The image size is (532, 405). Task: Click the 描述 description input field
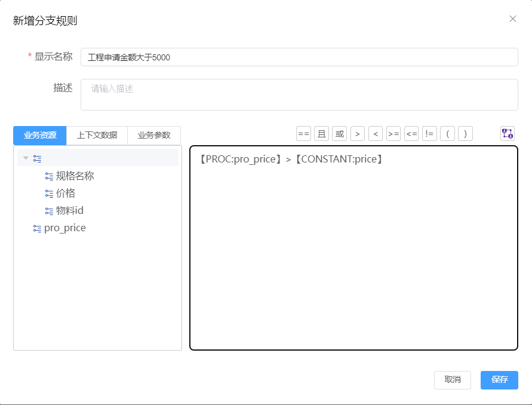coord(299,94)
